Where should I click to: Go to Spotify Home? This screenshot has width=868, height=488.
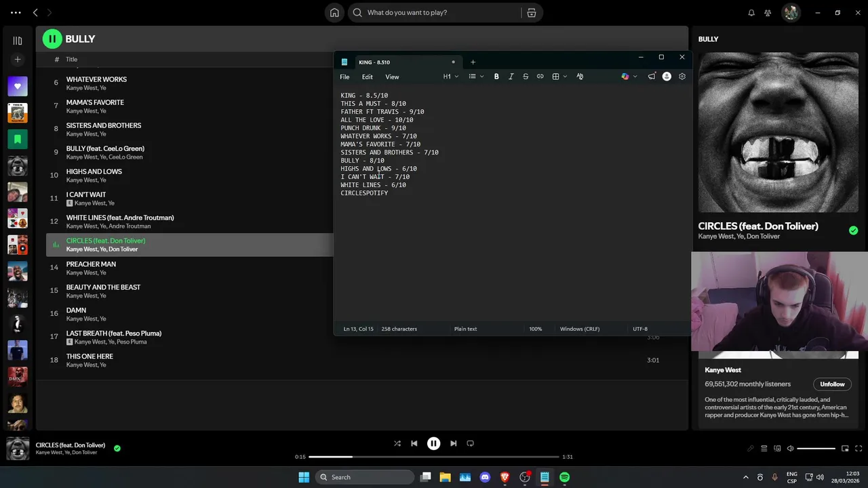pos(334,12)
